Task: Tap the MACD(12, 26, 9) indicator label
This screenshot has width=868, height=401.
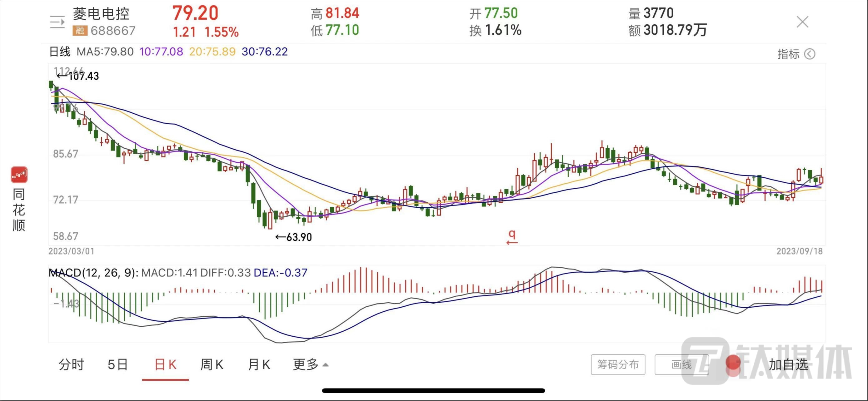Action: pos(93,273)
